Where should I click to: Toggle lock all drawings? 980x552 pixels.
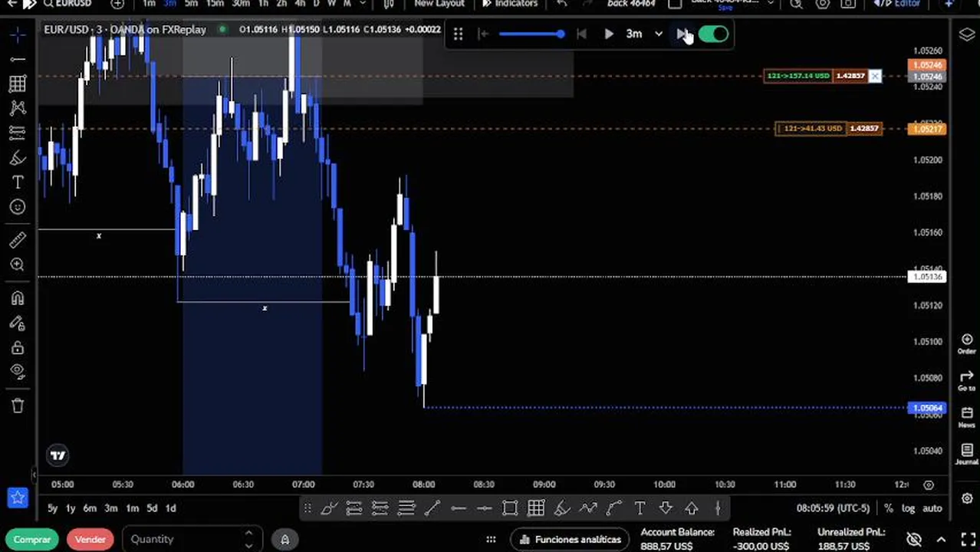[18, 347]
